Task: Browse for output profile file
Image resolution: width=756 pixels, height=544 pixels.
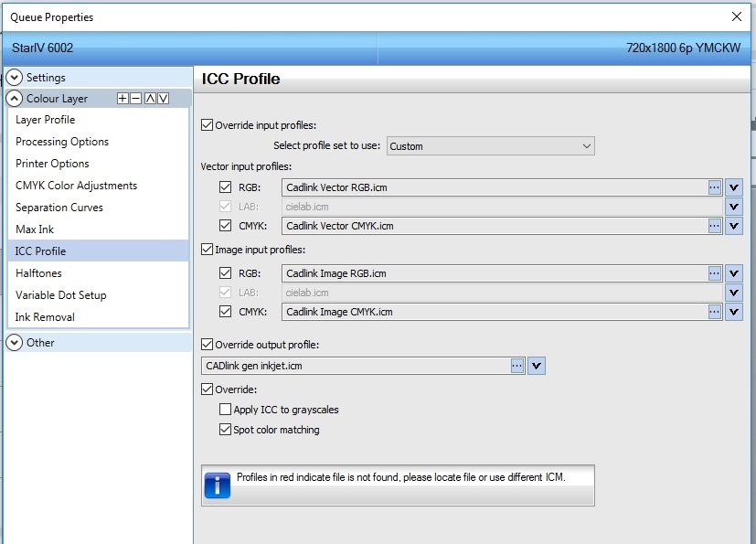Action: pyautogui.click(x=516, y=366)
